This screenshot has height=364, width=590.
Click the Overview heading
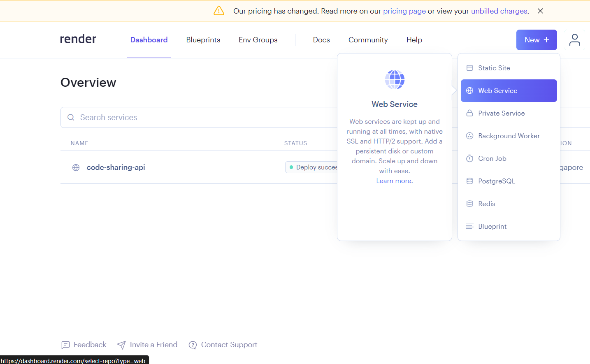(x=88, y=83)
